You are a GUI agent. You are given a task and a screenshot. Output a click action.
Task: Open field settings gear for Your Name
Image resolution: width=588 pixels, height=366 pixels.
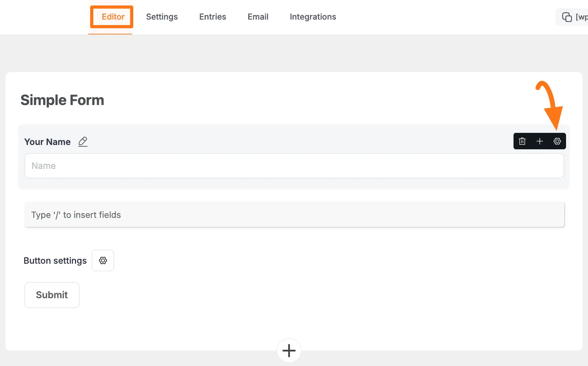point(557,141)
